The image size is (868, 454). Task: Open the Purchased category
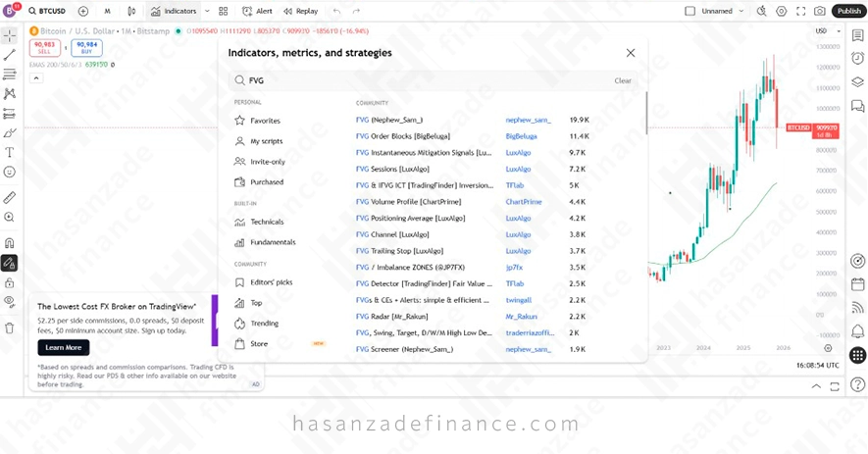click(x=260, y=182)
